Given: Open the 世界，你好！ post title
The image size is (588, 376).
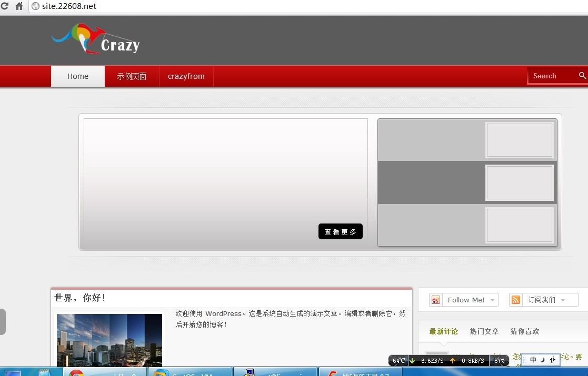Looking at the screenshot, I should [x=80, y=298].
